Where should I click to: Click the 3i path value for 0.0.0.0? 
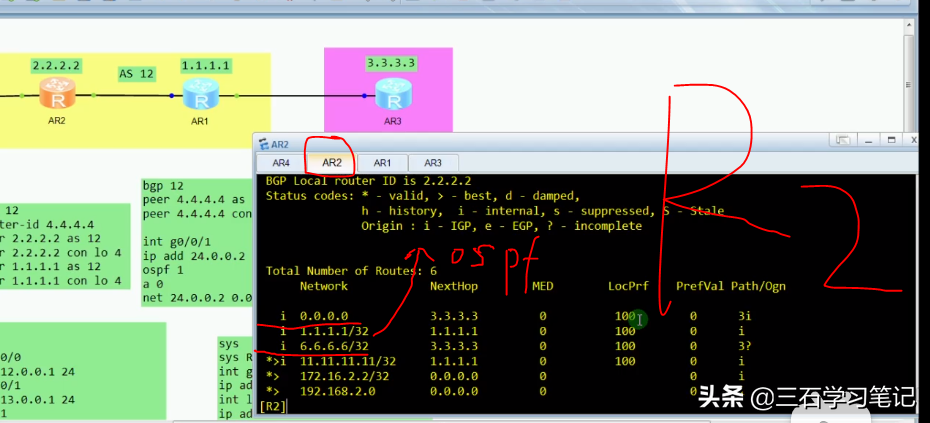coord(746,316)
